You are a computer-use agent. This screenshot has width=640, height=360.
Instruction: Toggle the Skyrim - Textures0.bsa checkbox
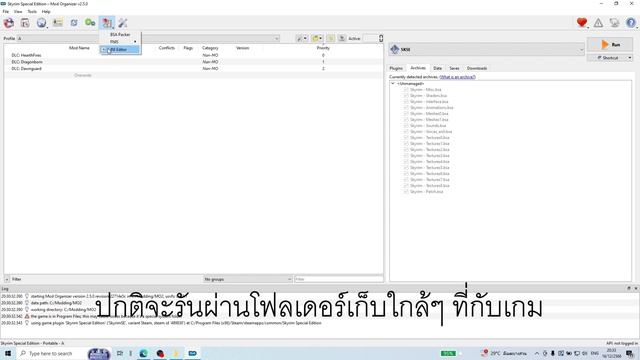pos(406,138)
